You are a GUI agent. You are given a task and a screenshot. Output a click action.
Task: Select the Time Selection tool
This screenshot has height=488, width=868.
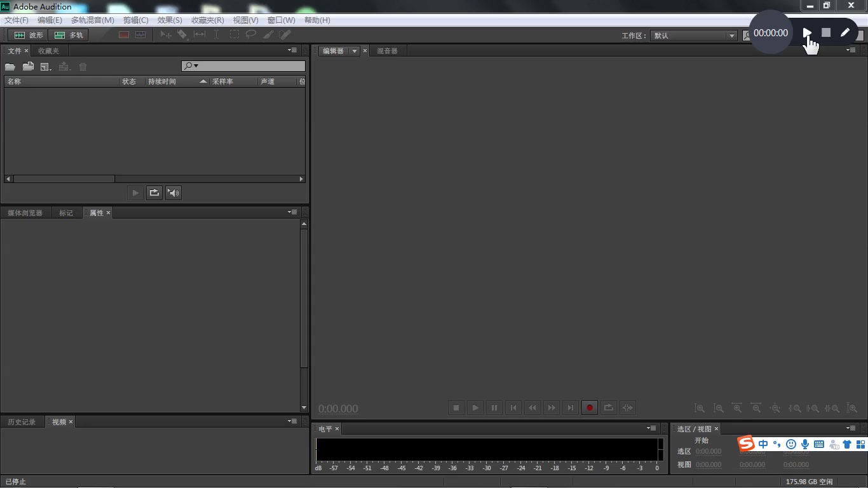coord(216,35)
